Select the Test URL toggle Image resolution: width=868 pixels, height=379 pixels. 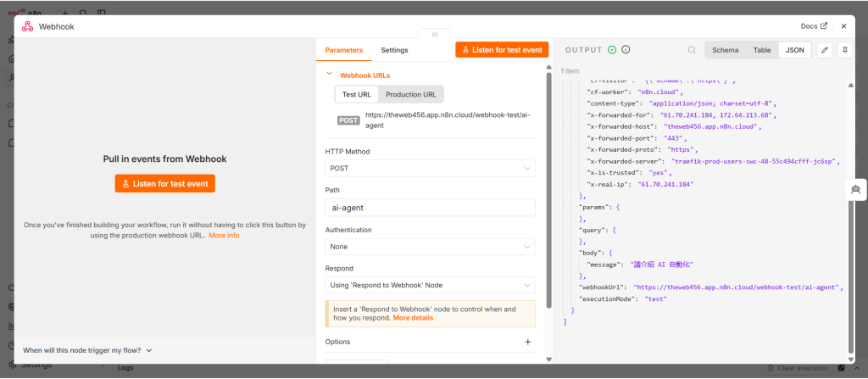coord(357,94)
